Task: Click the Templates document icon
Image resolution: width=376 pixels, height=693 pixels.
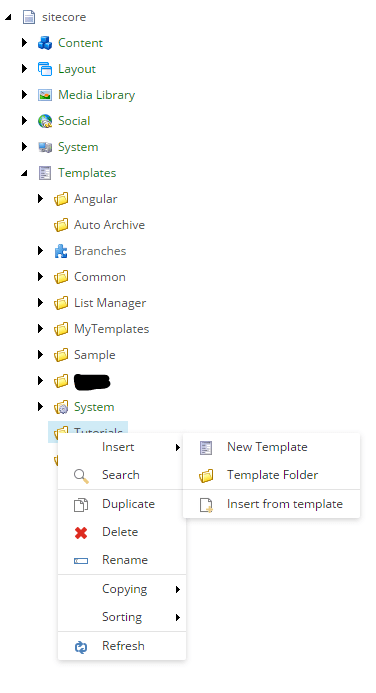Action: click(x=45, y=173)
